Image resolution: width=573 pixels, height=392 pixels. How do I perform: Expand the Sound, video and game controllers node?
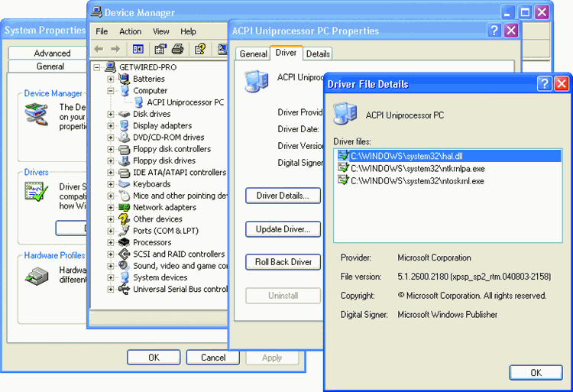[x=110, y=266]
